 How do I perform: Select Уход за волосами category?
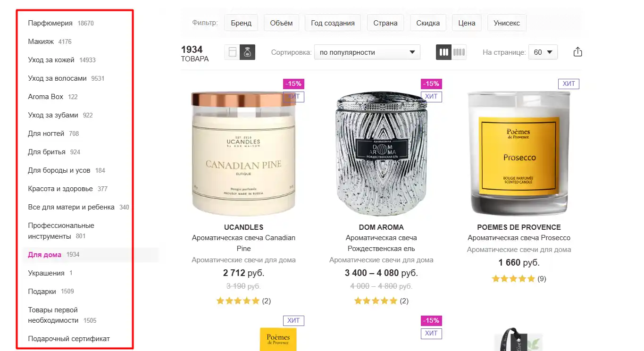(x=57, y=78)
